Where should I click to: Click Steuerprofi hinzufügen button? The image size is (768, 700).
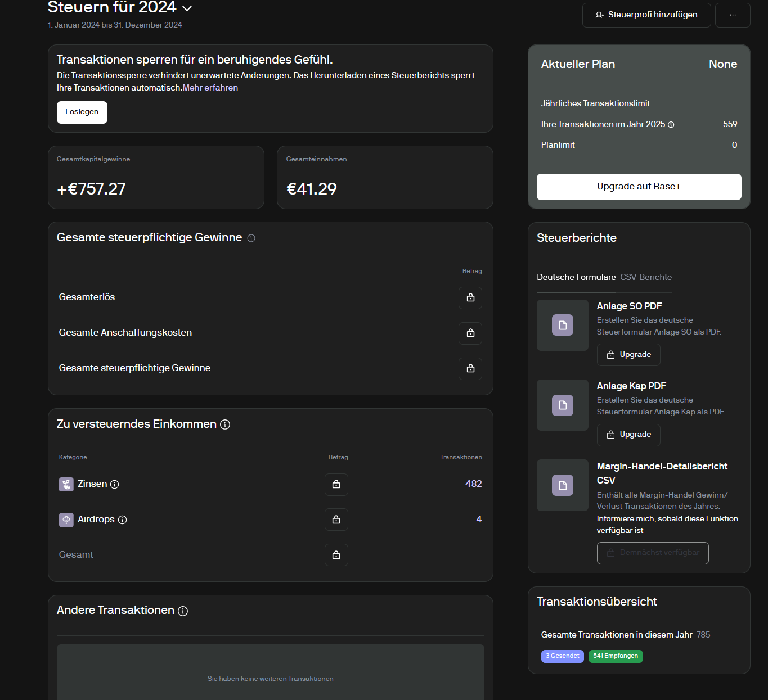[x=646, y=15]
